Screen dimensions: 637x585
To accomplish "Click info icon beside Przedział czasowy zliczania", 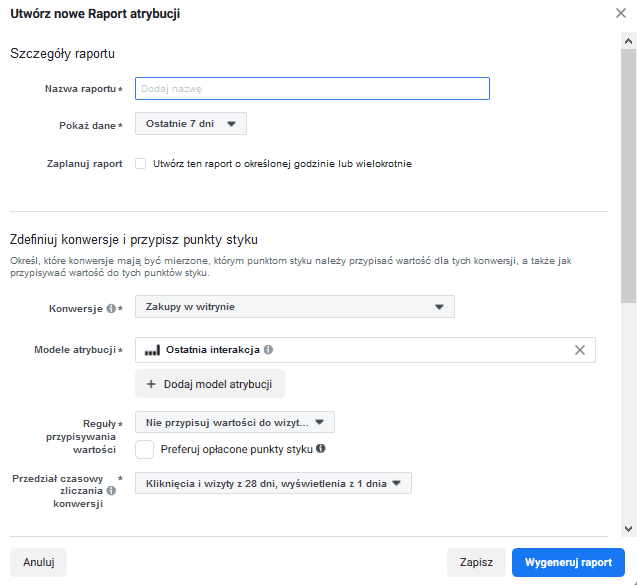I will click(111, 491).
